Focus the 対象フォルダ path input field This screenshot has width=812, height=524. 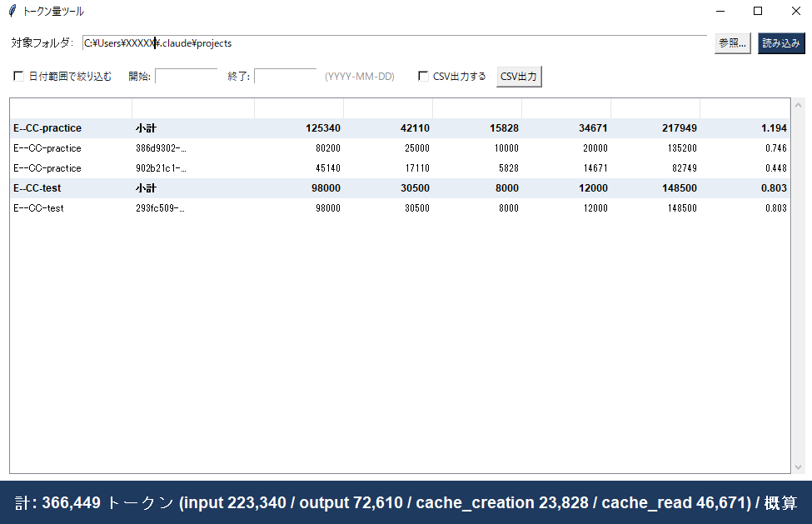395,43
